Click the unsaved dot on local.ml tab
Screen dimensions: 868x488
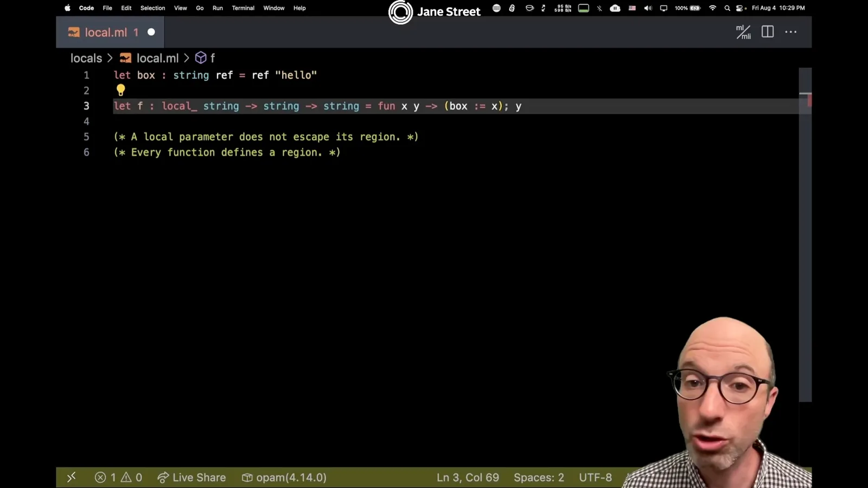(x=151, y=32)
